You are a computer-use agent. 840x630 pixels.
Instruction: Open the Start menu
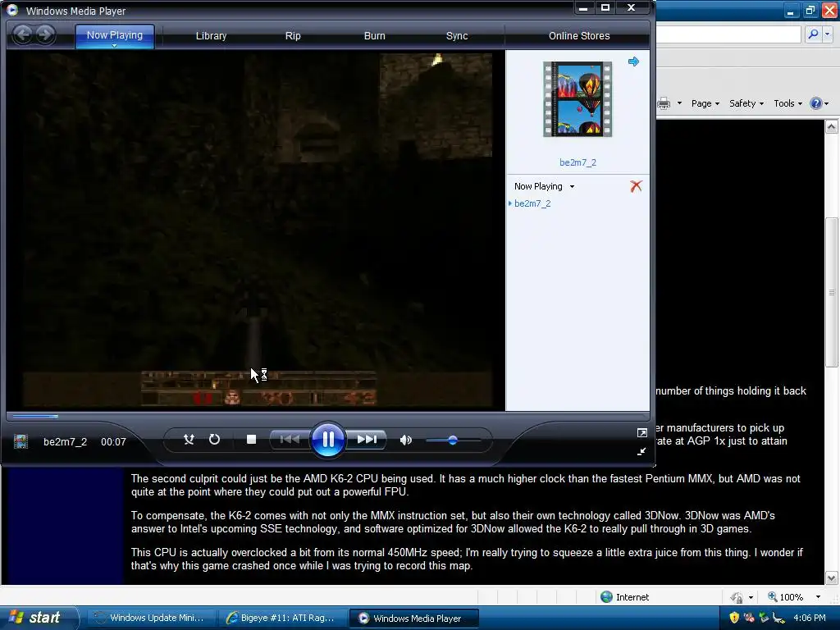pyautogui.click(x=39, y=618)
